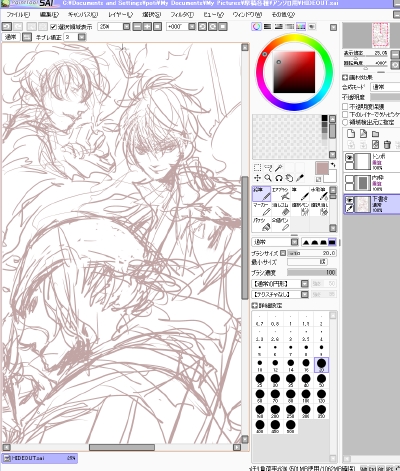
Task: Create a new linework layer
Action: 363,134
